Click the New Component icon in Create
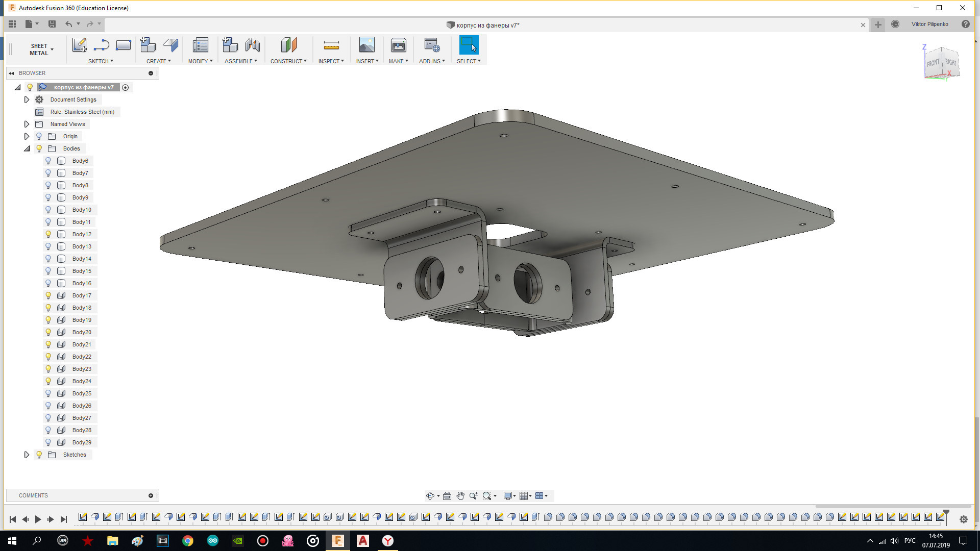This screenshot has width=980, height=551. coord(148,44)
